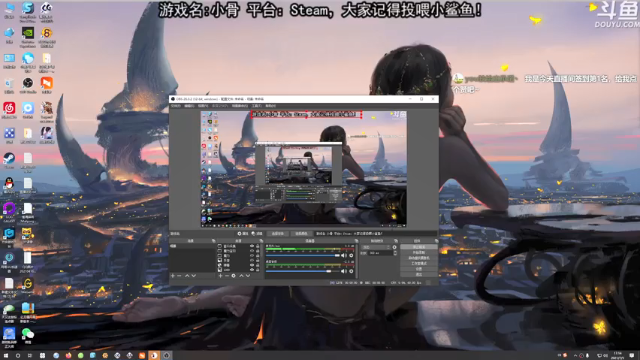Open View menu in OBS

[x=203, y=106]
